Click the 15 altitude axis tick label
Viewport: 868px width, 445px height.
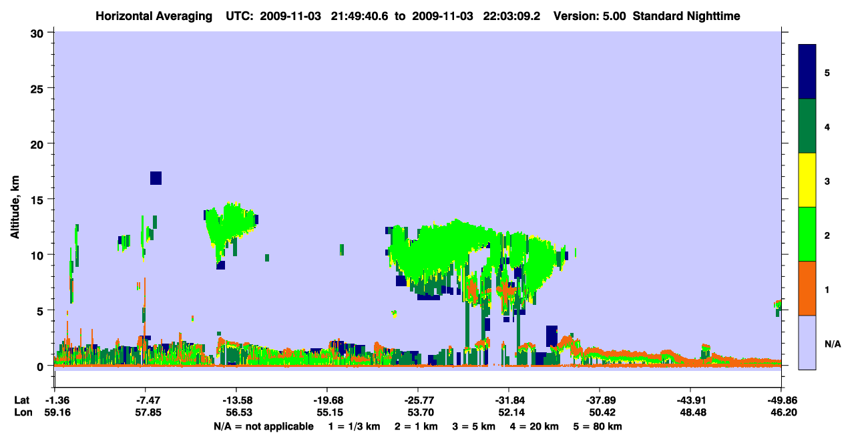38,199
